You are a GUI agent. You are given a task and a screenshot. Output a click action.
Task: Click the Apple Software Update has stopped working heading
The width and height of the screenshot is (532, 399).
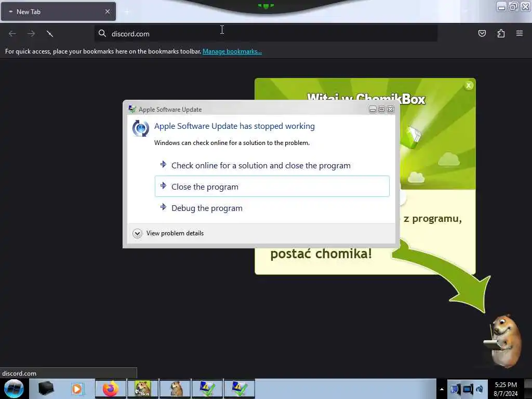pyautogui.click(x=234, y=126)
